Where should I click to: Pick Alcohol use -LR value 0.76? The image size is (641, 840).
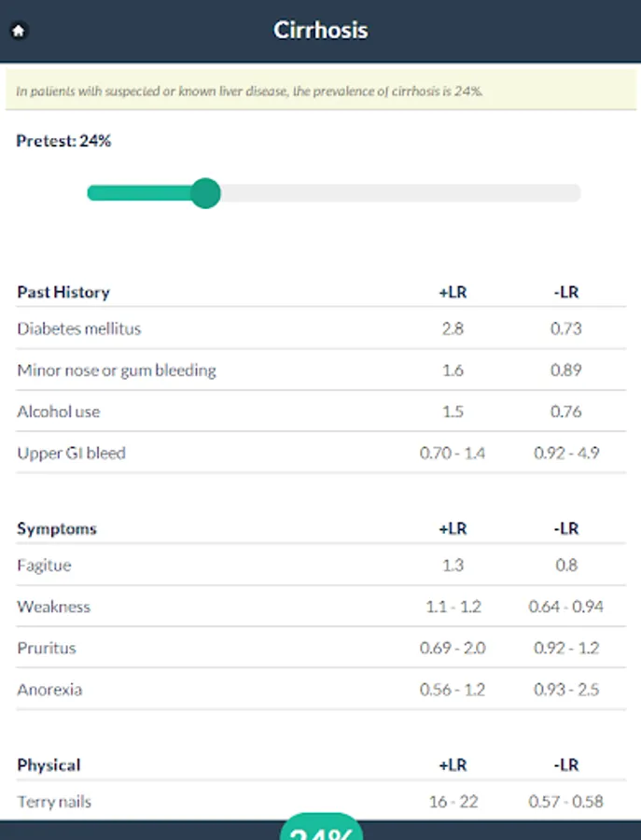(566, 412)
